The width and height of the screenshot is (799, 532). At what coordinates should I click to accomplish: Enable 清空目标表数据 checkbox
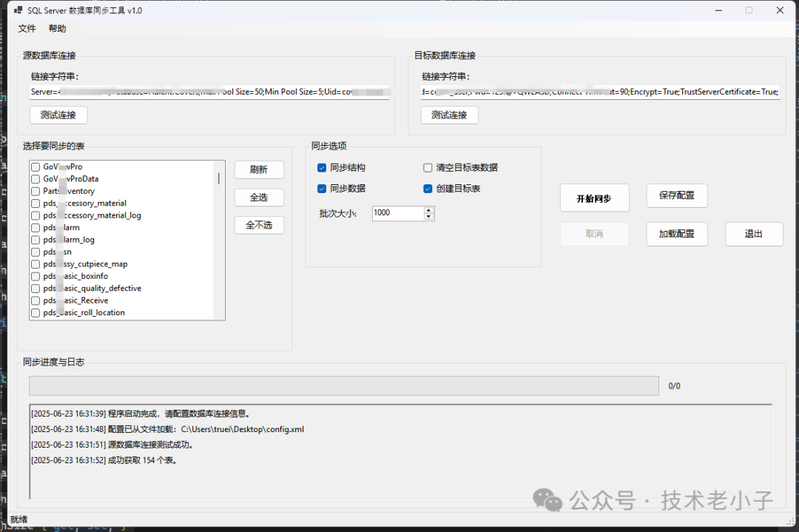coord(428,168)
